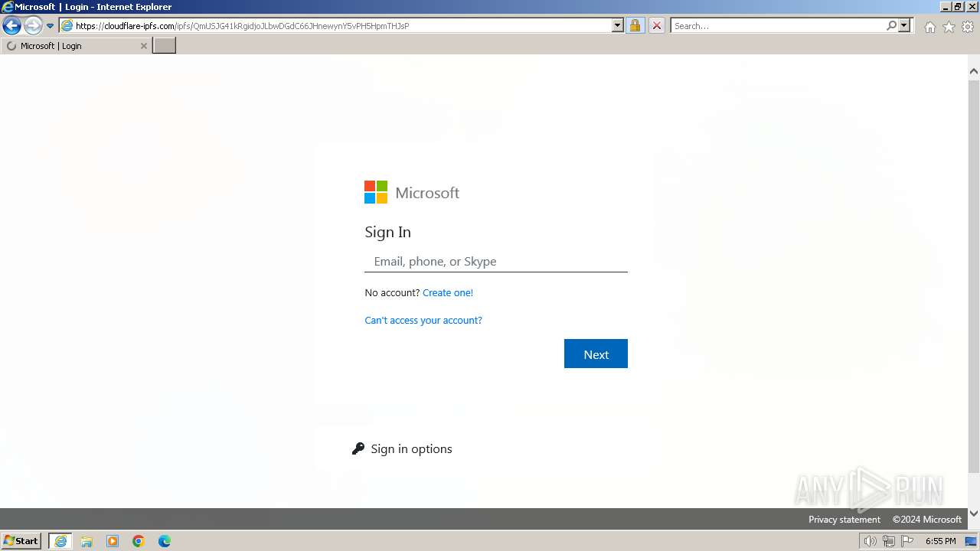Click the red Stop loading button
The height and width of the screenshot is (551, 980).
pos(656,25)
